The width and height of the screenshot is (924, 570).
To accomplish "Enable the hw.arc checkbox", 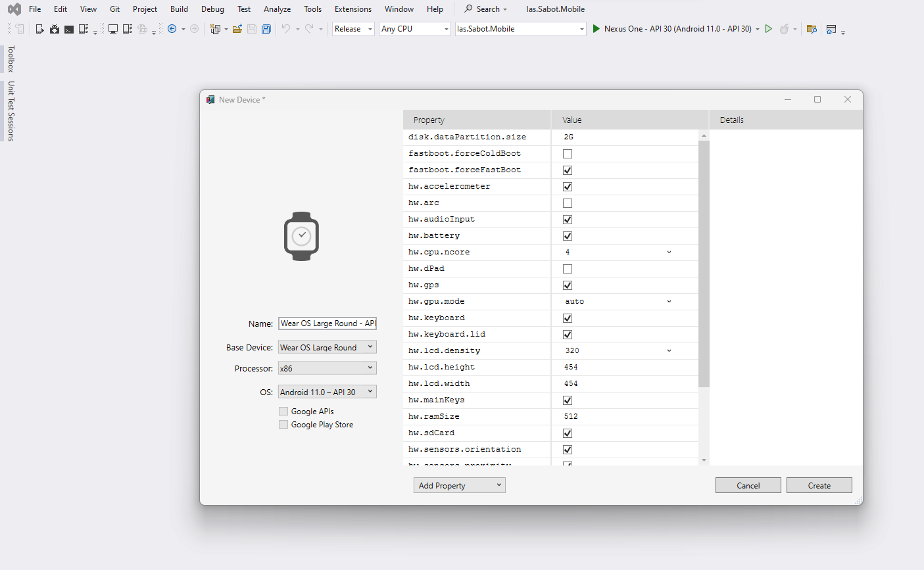I will coord(568,203).
